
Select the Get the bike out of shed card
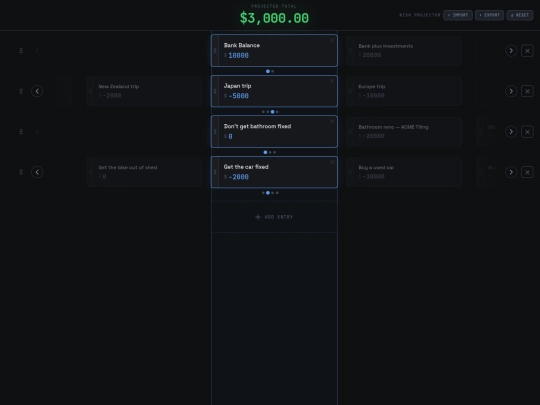pyautogui.click(x=144, y=172)
